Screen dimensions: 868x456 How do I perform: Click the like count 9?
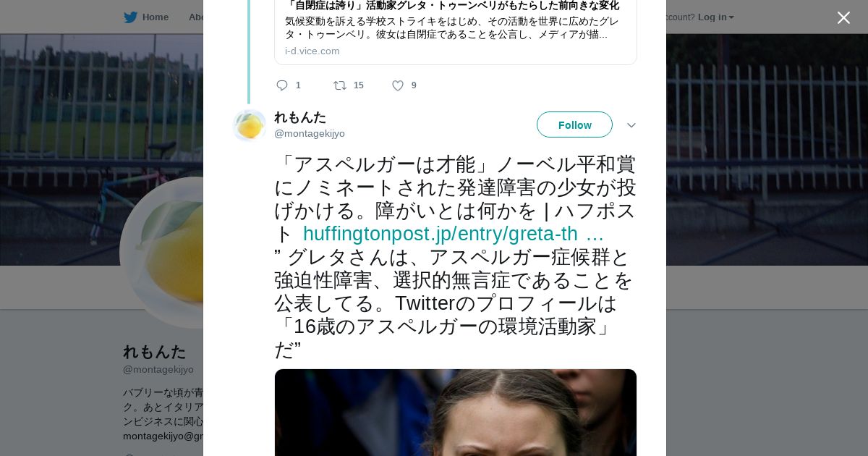coord(414,85)
